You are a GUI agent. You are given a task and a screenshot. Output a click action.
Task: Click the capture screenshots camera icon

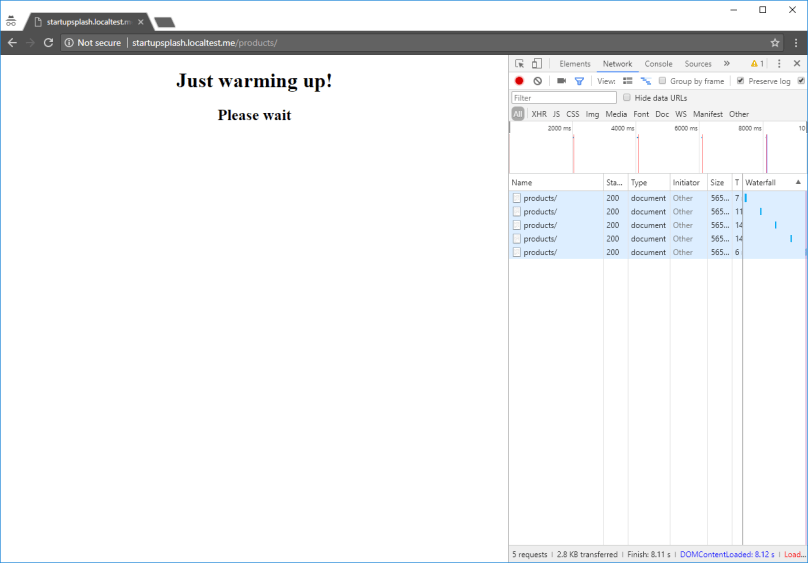(561, 81)
